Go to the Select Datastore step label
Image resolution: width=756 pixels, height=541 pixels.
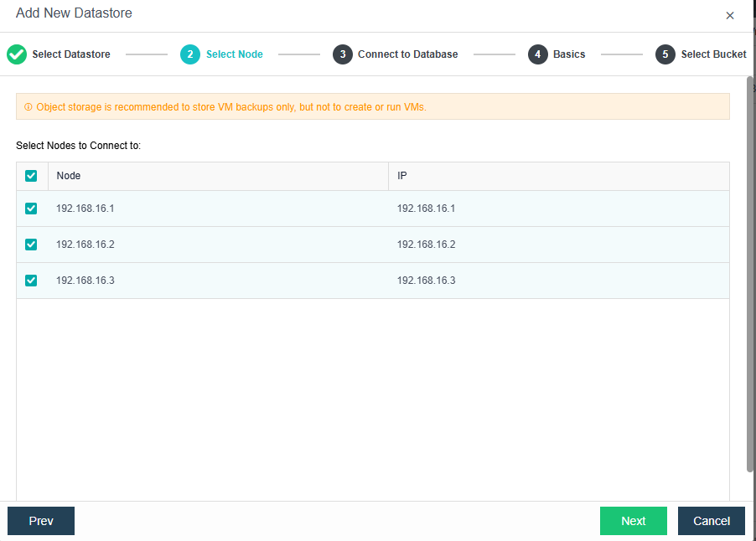pyautogui.click(x=71, y=54)
